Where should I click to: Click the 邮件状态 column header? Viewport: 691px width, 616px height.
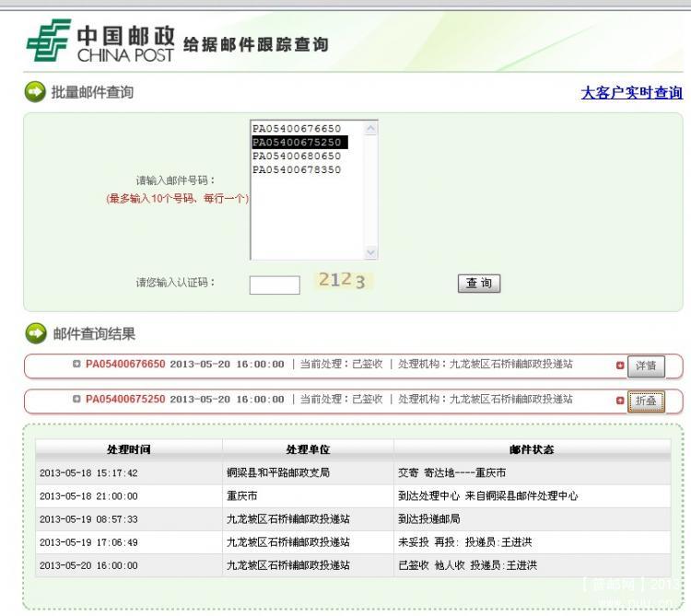coord(532,449)
